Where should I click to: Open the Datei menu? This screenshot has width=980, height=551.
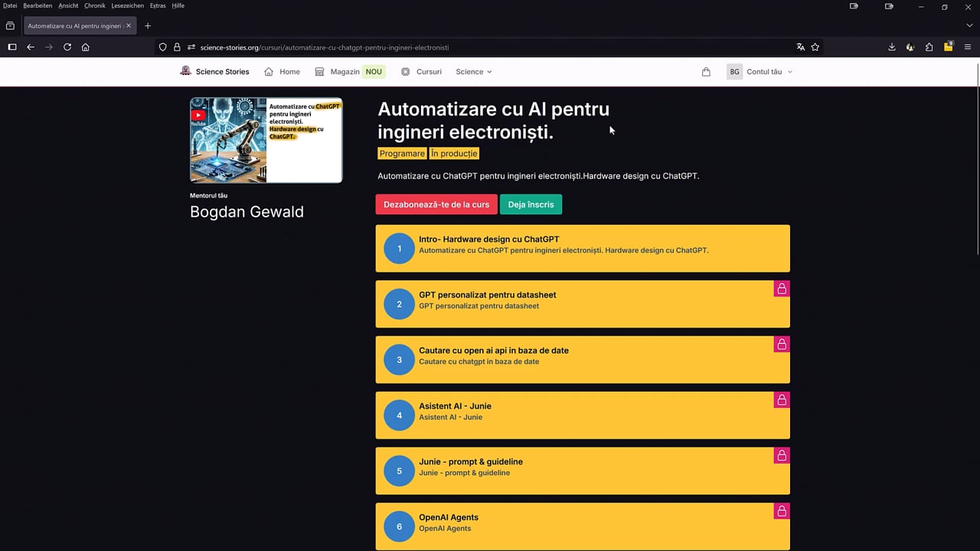[x=10, y=5]
